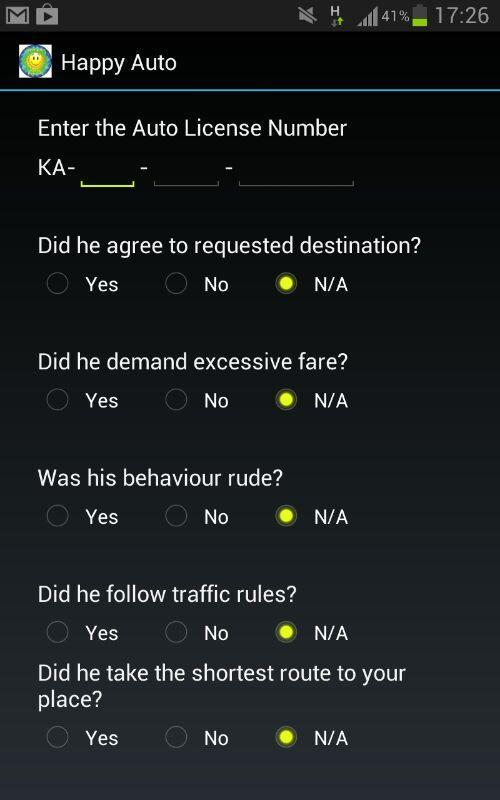This screenshot has width=500, height=800.
Task: Select Yes for behaviour rude question
Action: click(x=82, y=516)
